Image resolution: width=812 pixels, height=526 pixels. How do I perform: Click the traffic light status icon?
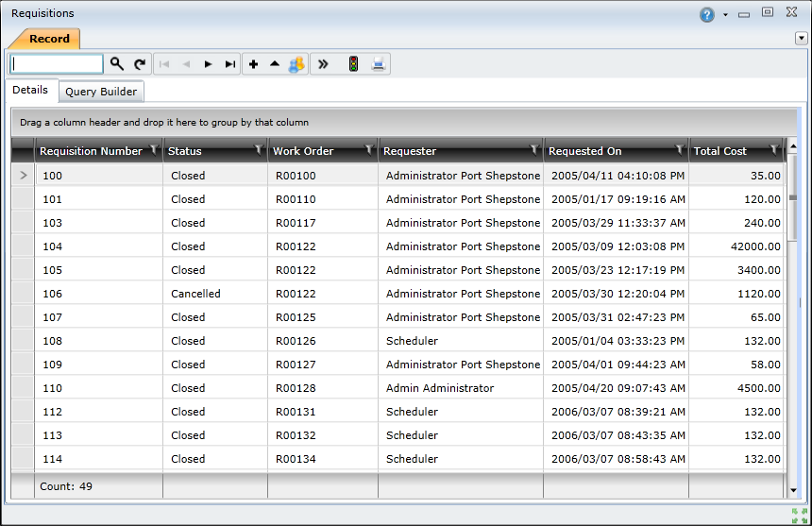[353, 64]
